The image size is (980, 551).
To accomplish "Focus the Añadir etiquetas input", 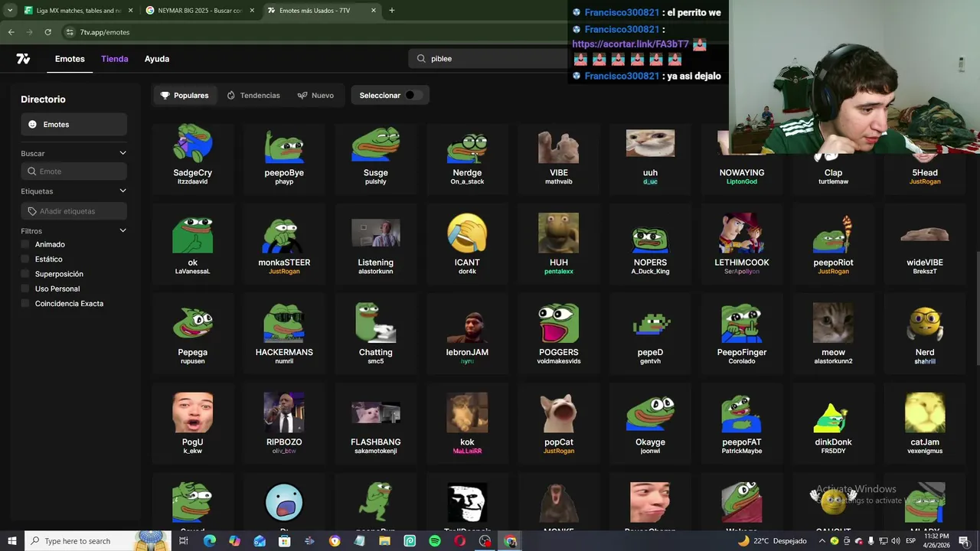I will (73, 211).
